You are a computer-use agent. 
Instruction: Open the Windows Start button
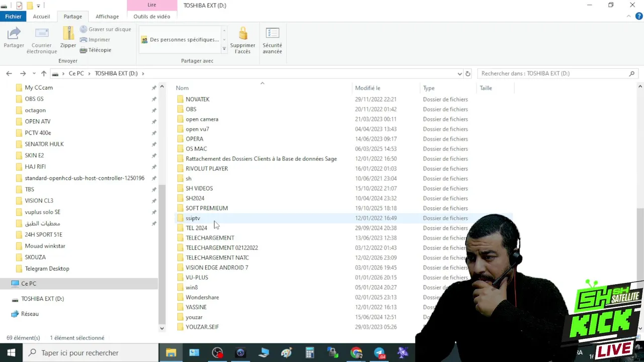(11, 352)
